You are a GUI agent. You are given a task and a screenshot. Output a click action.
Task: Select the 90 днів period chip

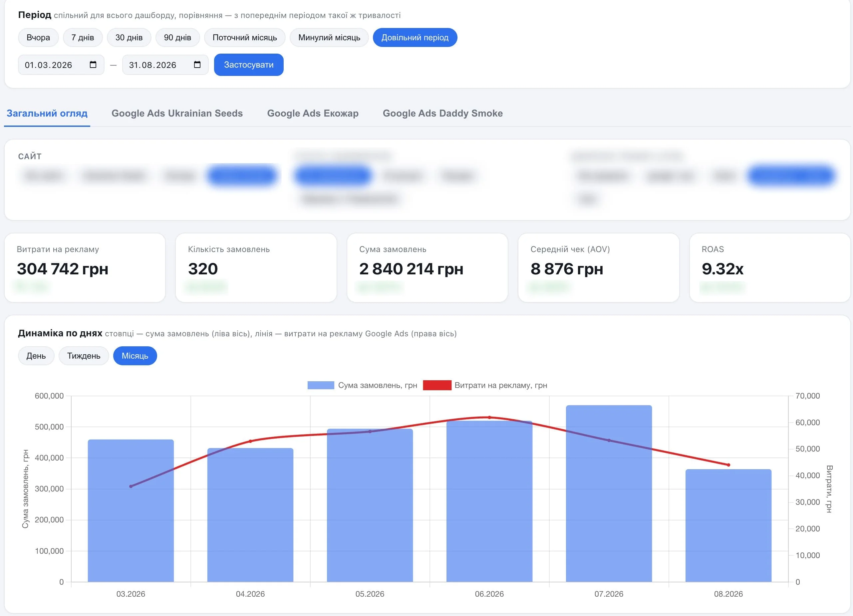[177, 38]
